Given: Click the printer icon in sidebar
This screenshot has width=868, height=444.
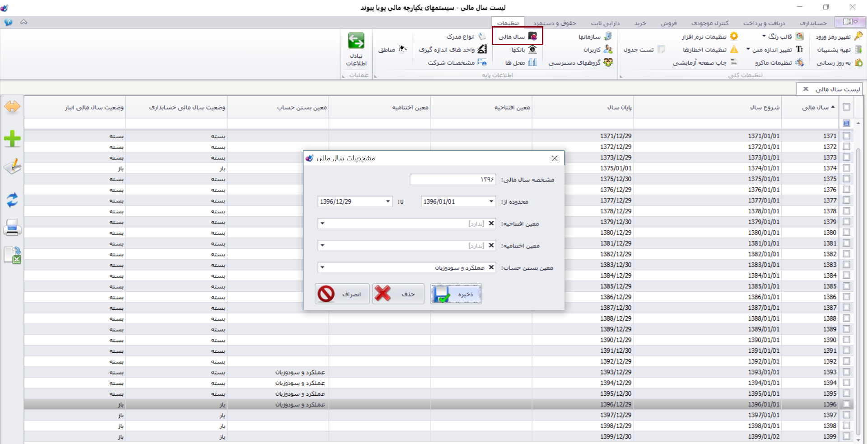Looking at the screenshot, I should (12, 228).
